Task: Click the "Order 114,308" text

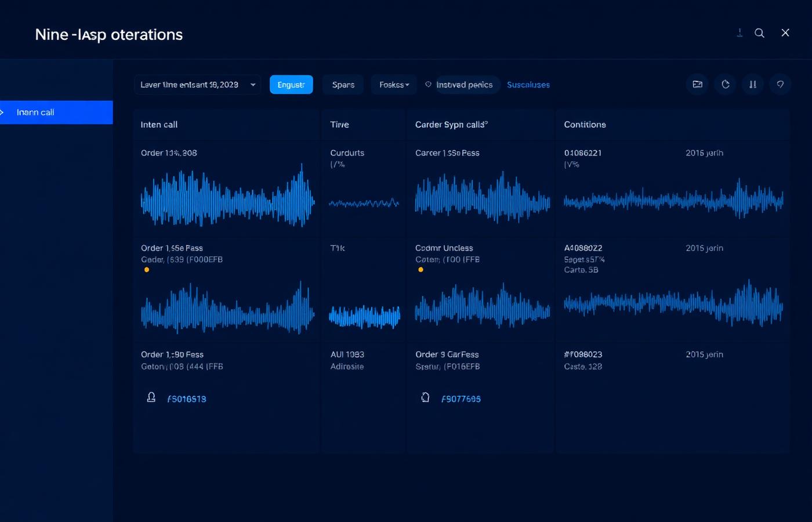Action: [x=169, y=153]
